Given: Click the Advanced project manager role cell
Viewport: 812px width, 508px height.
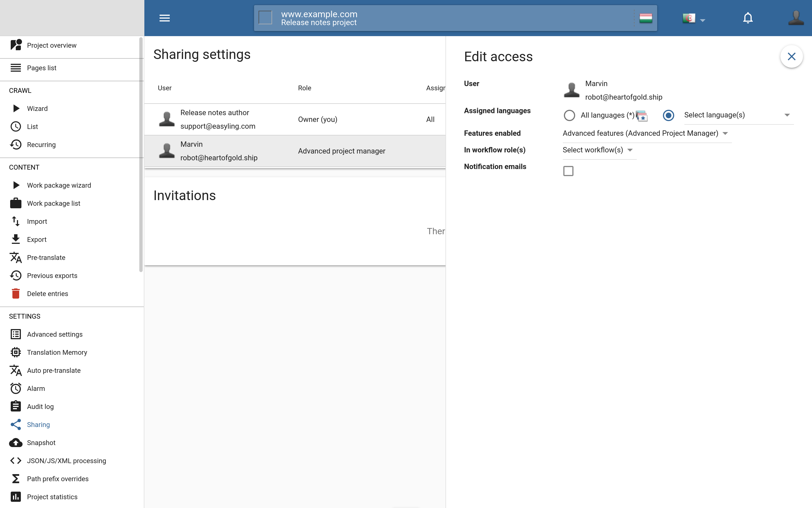Looking at the screenshot, I should point(342,151).
